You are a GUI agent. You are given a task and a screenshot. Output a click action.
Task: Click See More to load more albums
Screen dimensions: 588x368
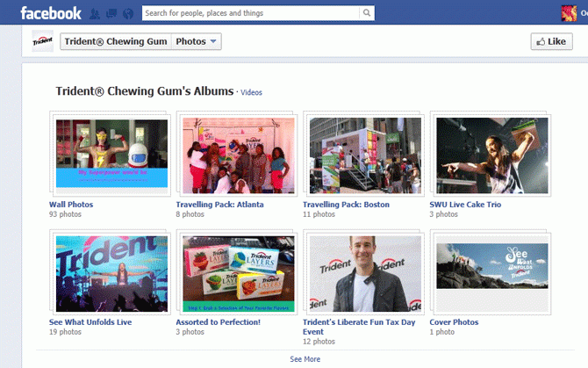[x=305, y=359]
